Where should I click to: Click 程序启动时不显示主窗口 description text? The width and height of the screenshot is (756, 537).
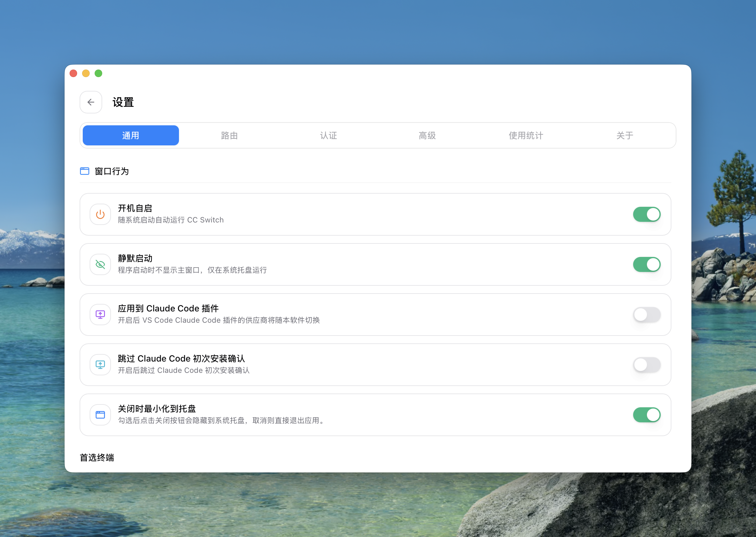192,270
